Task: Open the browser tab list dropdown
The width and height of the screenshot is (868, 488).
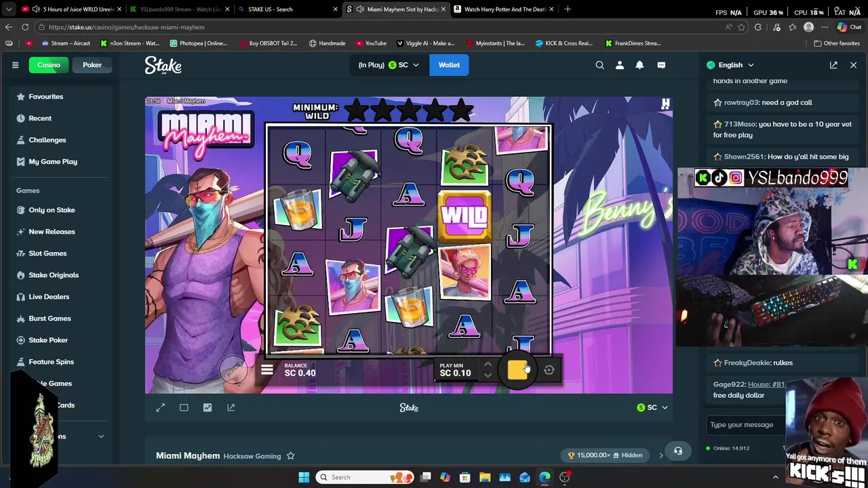Action: click(x=8, y=9)
